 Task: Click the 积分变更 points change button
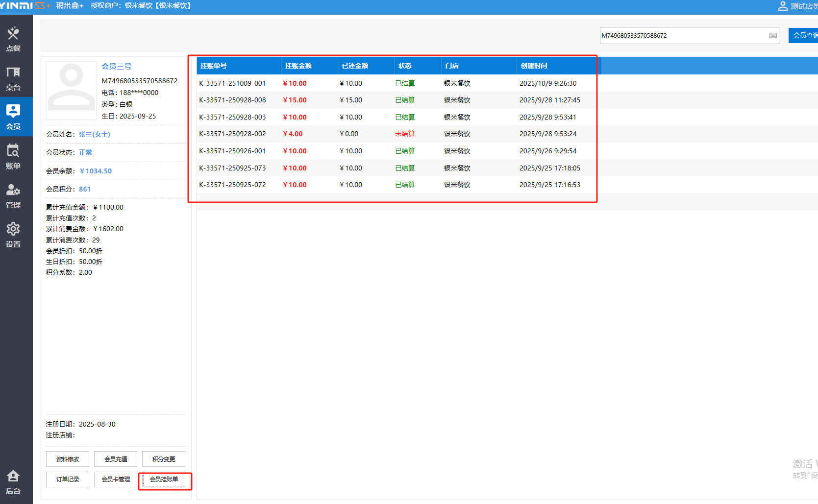164,459
